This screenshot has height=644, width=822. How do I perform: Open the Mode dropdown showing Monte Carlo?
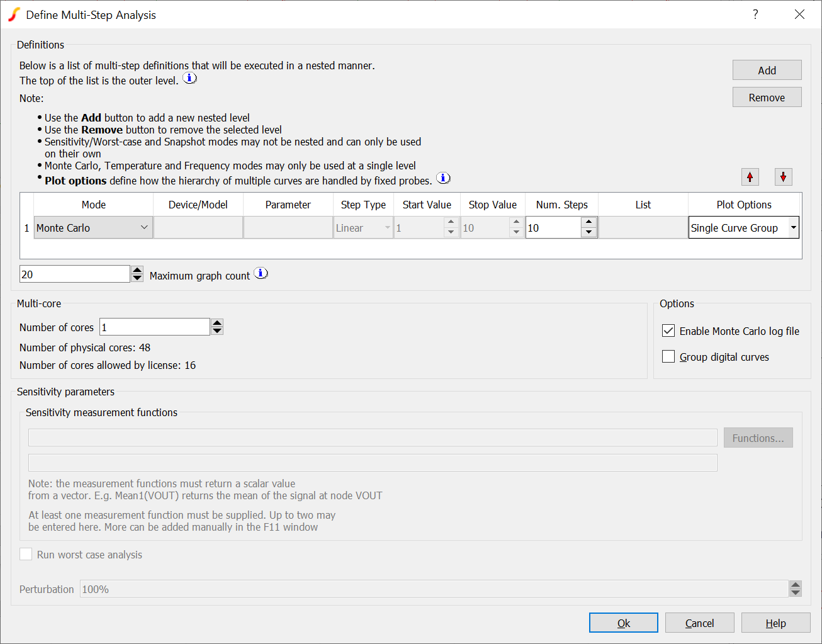click(93, 228)
